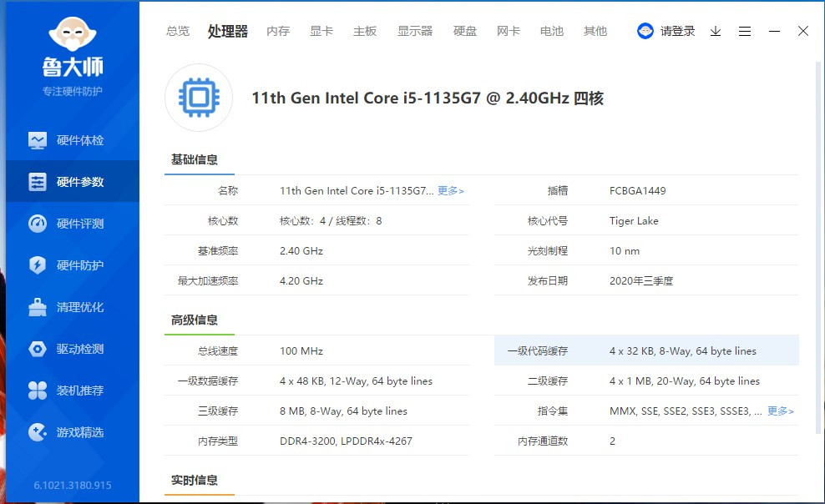Click the blue user avatar icon
This screenshot has height=504, width=825.
(645, 31)
